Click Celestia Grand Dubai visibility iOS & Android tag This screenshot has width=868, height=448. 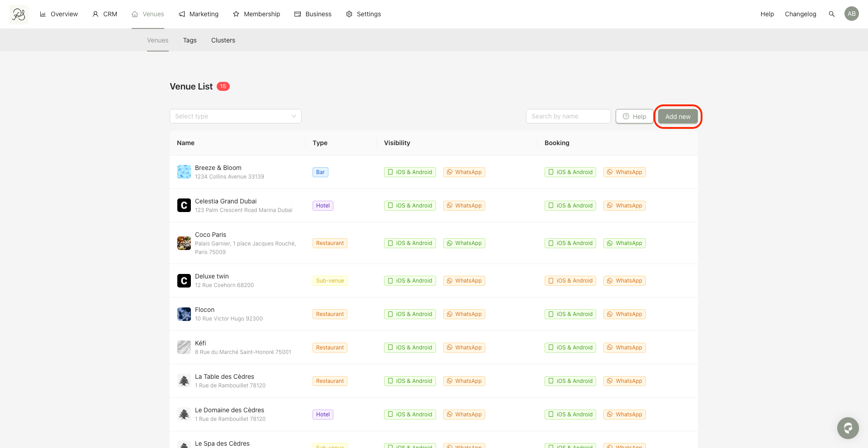410,206
